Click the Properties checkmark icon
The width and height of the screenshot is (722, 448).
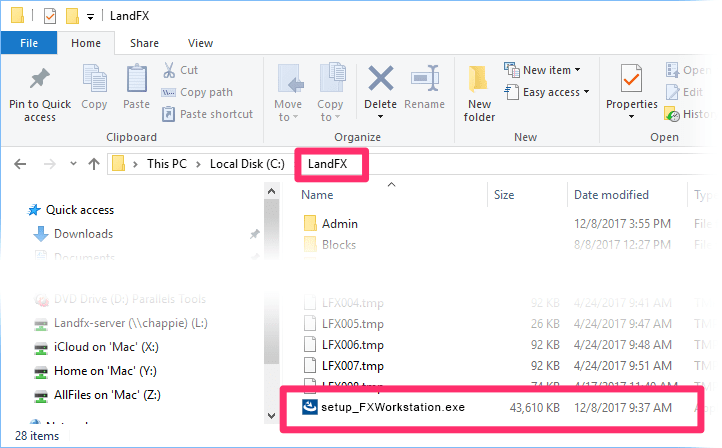pos(631,78)
